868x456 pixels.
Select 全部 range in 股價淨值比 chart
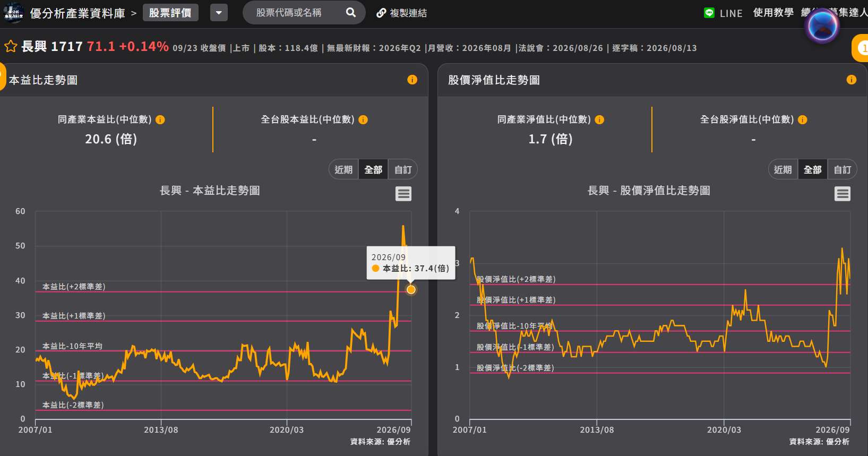click(813, 169)
